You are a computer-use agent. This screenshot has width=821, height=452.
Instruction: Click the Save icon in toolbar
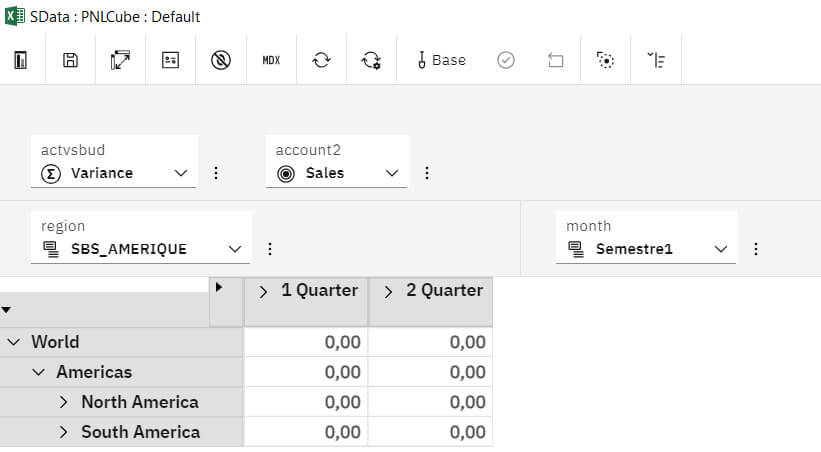pos(70,60)
